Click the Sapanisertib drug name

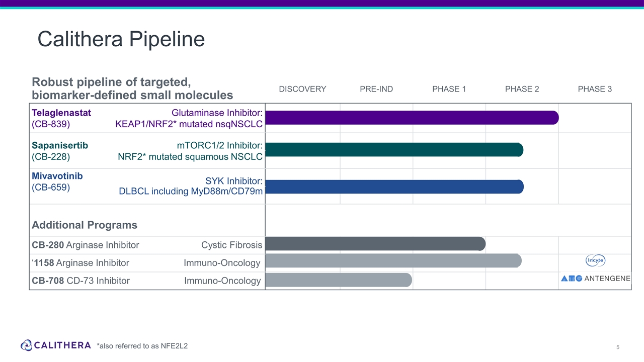[x=60, y=145]
